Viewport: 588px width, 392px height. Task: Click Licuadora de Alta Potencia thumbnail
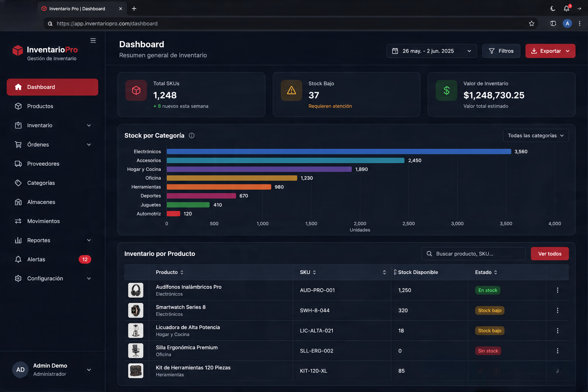click(x=136, y=331)
